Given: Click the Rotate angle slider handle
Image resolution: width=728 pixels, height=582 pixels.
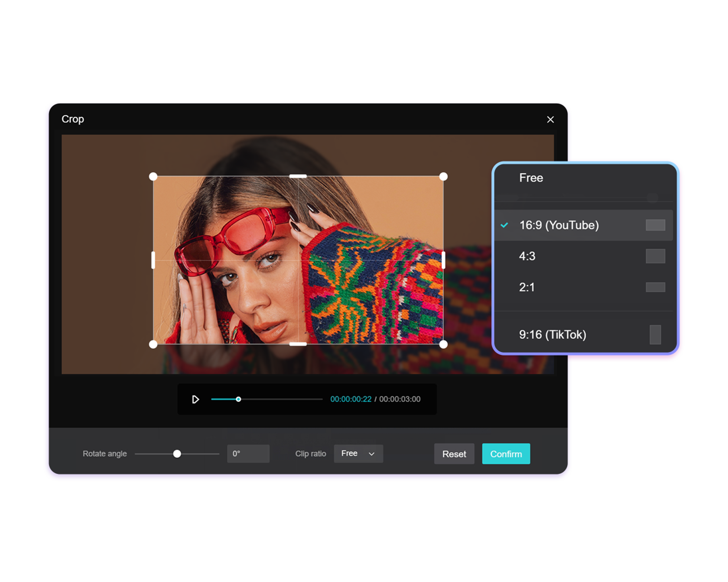Looking at the screenshot, I should pos(177,453).
